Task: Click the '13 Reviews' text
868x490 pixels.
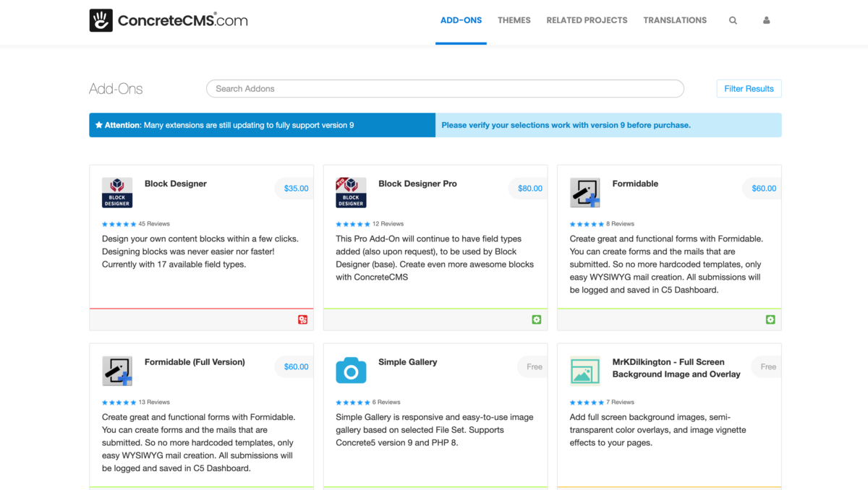Action: tap(154, 403)
